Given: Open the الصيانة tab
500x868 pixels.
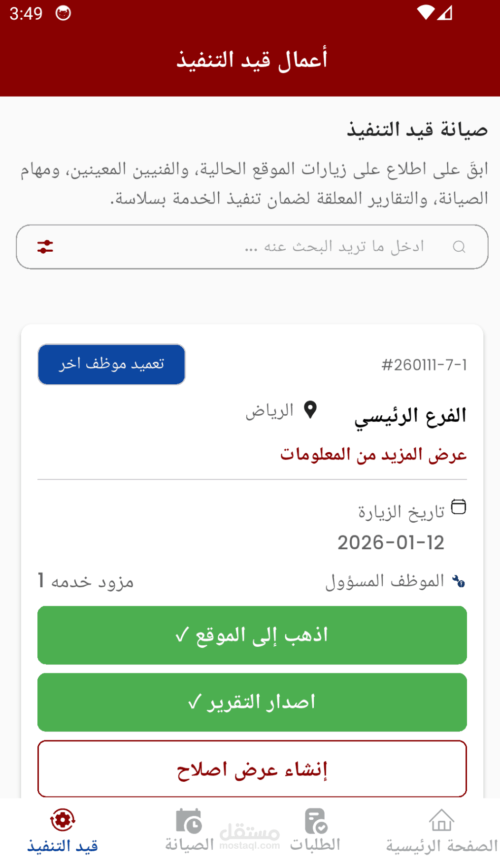Looking at the screenshot, I should (x=189, y=844).
